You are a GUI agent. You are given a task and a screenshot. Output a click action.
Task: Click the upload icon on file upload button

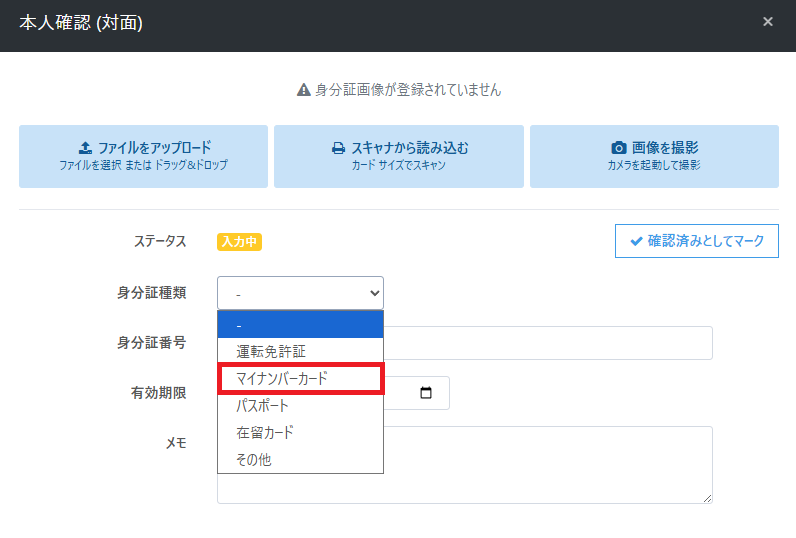[x=85, y=148]
